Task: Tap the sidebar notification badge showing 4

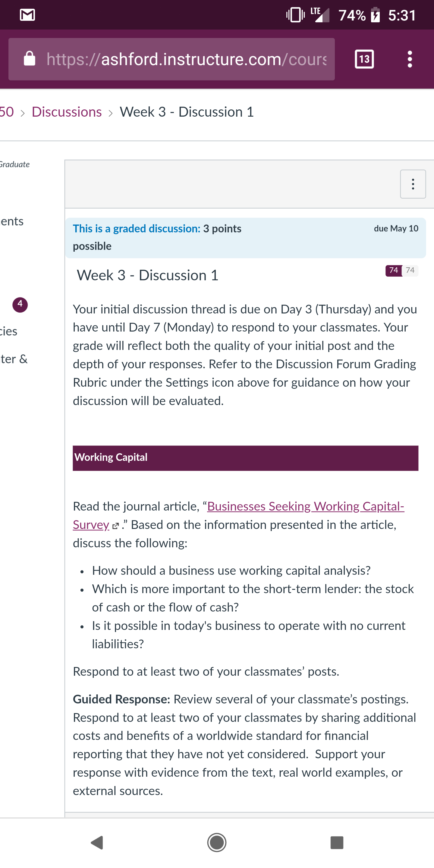Action: coord(20,305)
